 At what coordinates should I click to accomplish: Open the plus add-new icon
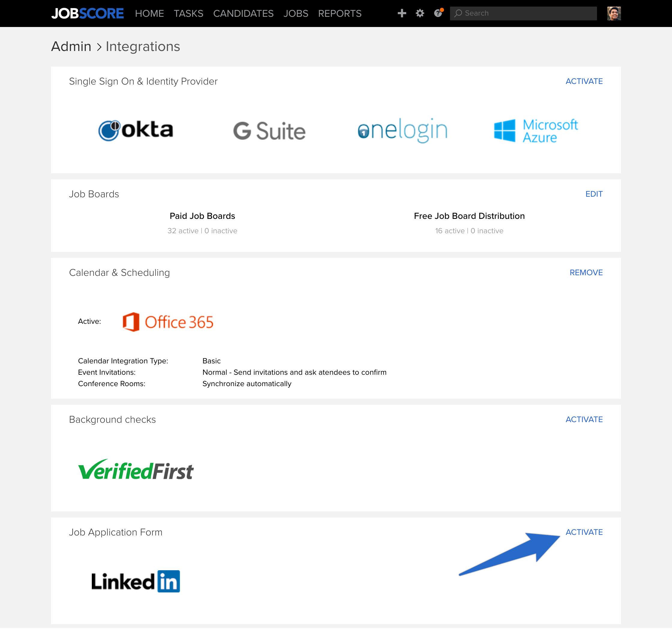(x=402, y=13)
